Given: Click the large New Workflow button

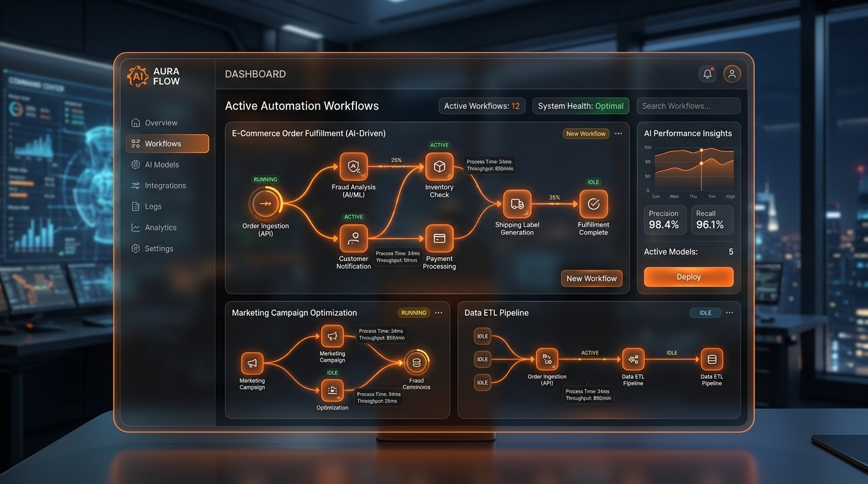Looking at the screenshot, I should point(592,279).
